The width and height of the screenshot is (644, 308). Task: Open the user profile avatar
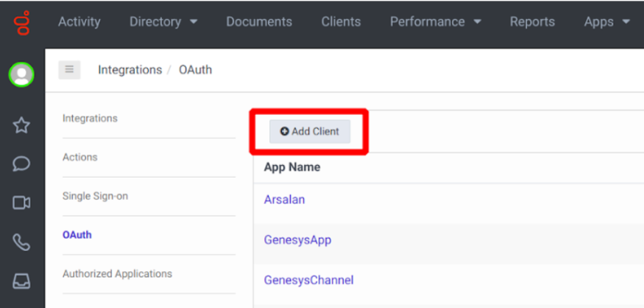21,75
